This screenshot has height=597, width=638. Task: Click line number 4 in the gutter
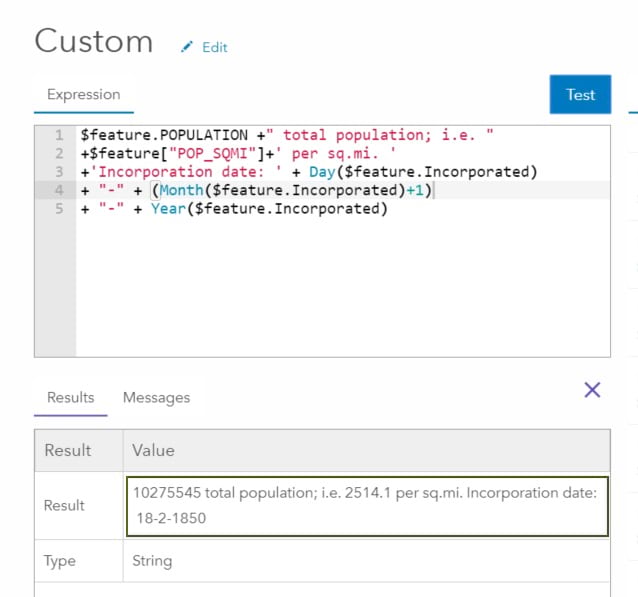59,190
